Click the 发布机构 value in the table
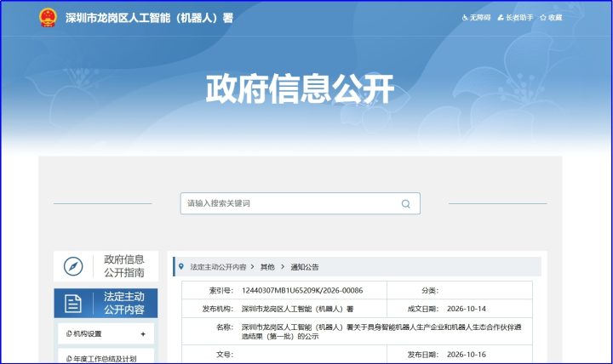 (x=297, y=309)
